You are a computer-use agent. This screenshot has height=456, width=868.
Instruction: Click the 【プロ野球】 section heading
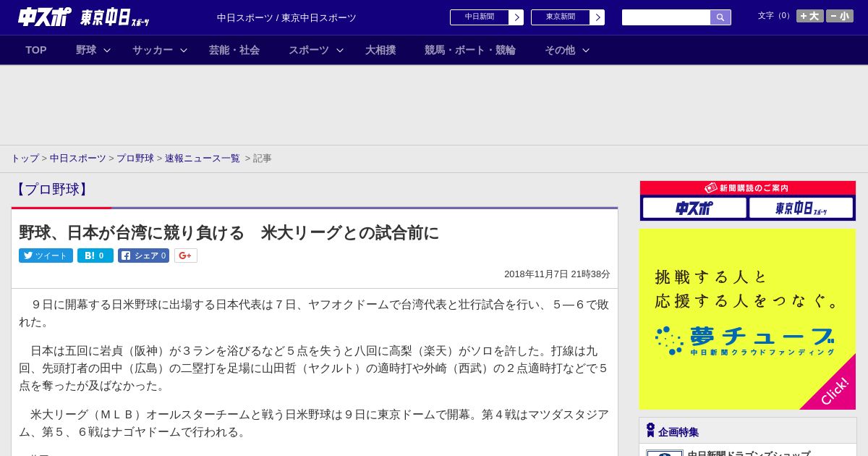pos(51,190)
